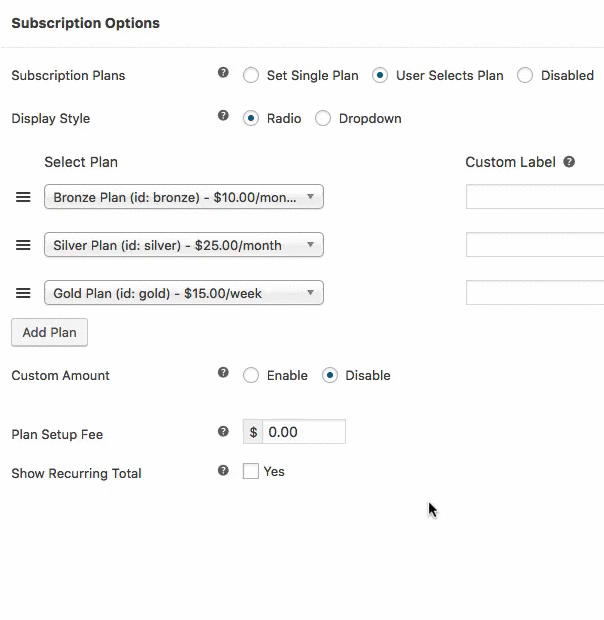Open the Bronze Plan select dropdown

tap(184, 197)
